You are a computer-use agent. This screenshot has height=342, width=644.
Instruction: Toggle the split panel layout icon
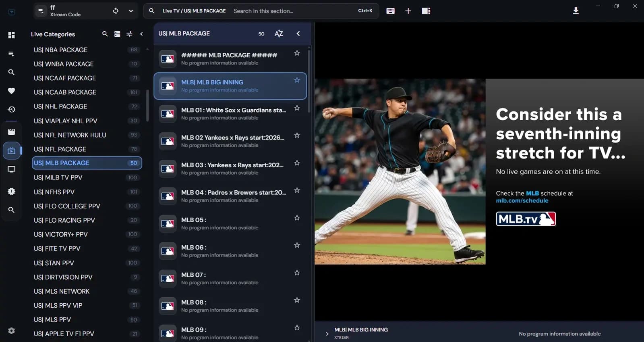click(426, 11)
